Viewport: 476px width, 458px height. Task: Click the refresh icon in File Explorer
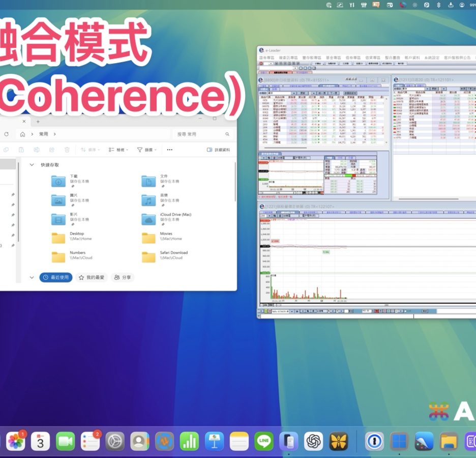tap(6, 134)
